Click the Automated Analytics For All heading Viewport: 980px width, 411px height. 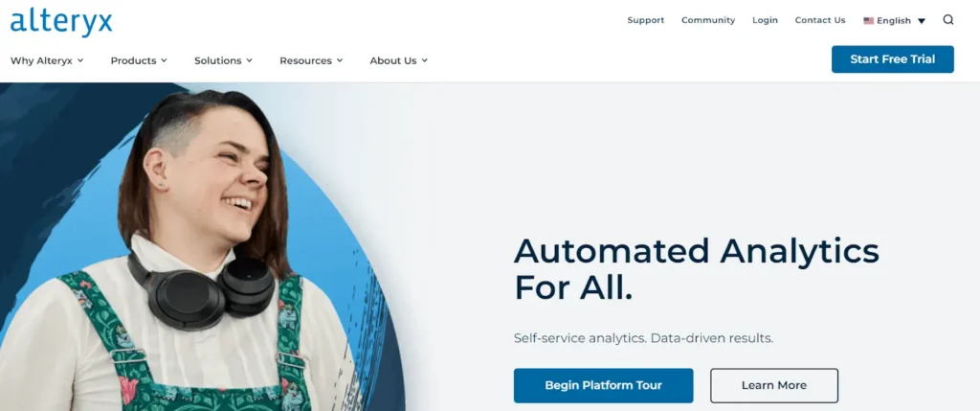[697, 269]
